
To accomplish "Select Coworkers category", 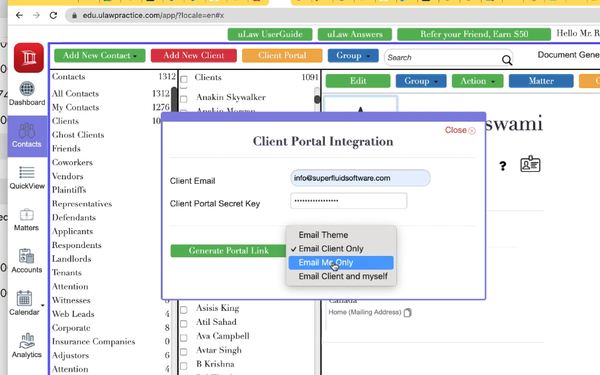I will [x=72, y=163].
